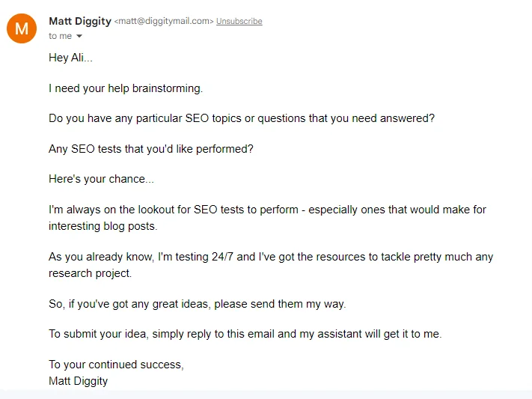This screenshot has width=532, height=399.
Task: Click the line starting "As you already know"
Action: tap(271, 257)
